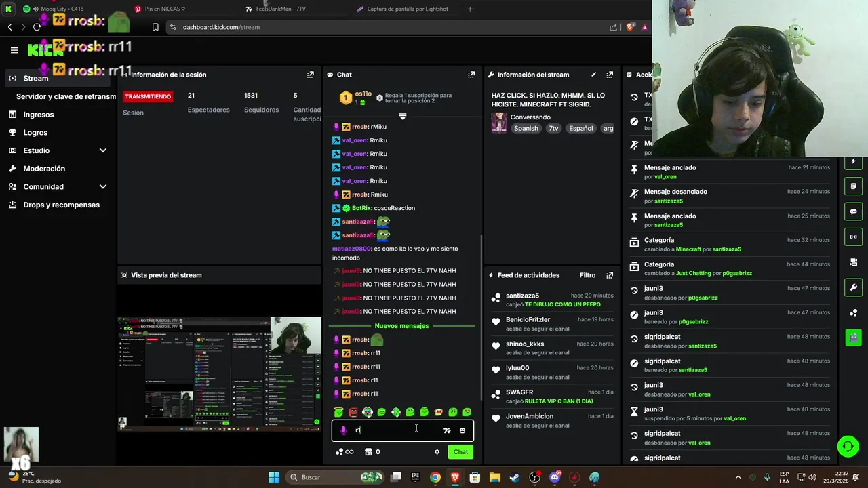The image size is (868, 488).
Task: Click the lightning bolt sidebar shortcut
Action: (853, 162)
